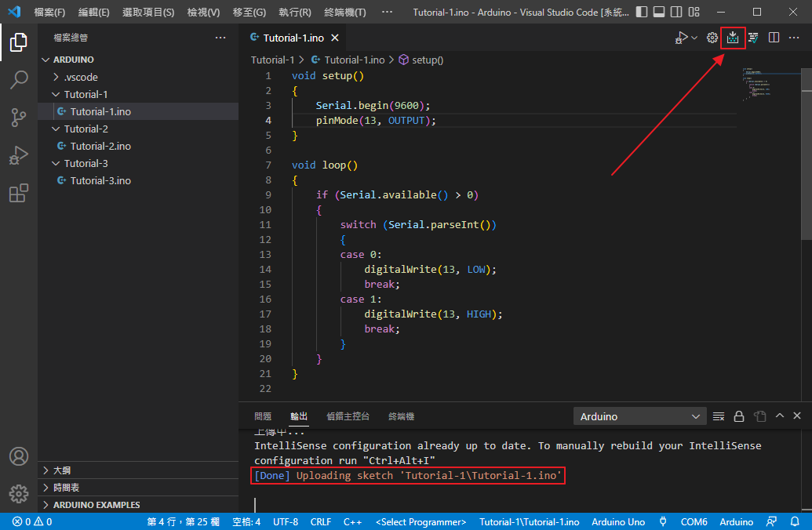Screen dimensions: 812x530
Task: Switch to the 問題 panel tab
Action: [x=263, y=416]
